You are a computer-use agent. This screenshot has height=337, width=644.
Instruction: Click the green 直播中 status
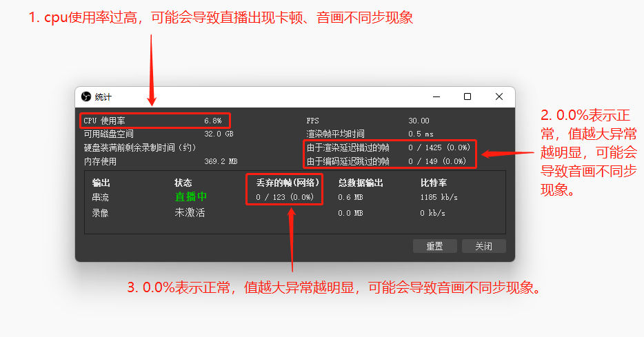click(x=190, y=197)
